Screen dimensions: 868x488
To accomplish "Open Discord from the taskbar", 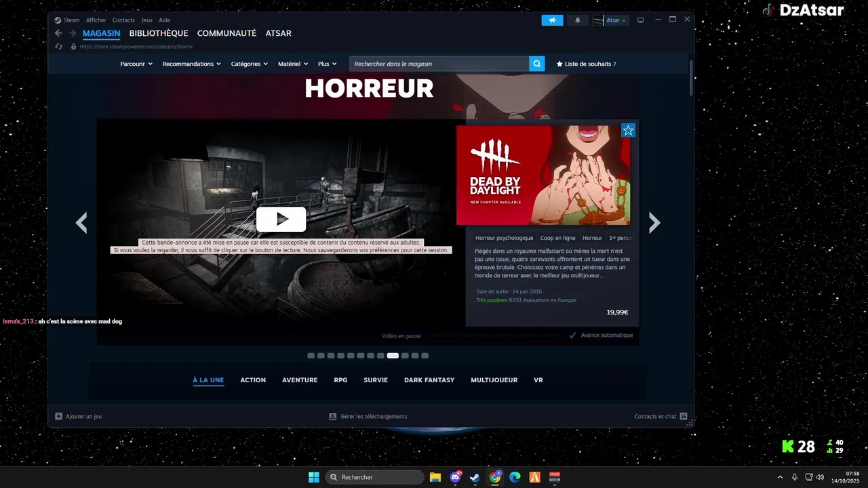I will click(x=456, y=477).
